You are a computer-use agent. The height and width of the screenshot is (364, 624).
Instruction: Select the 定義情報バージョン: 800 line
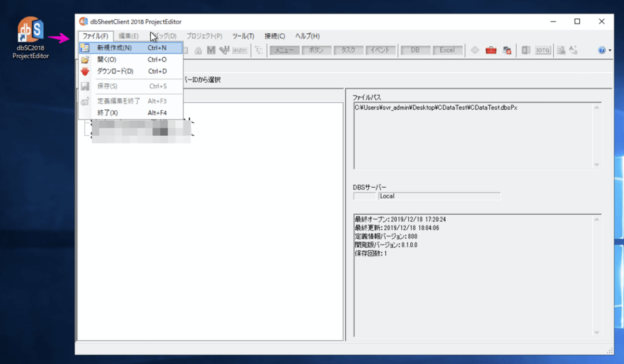pos(386,237)
